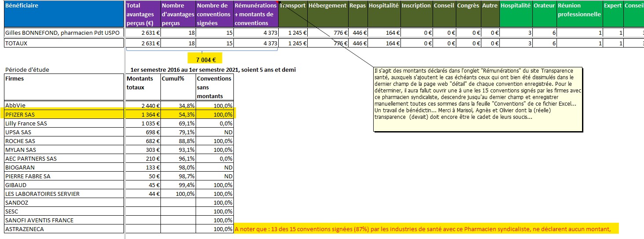This screenshot has height=239, width=644.
Task: Select the AEC PARTNERS SAS cell
Action: 64,158
